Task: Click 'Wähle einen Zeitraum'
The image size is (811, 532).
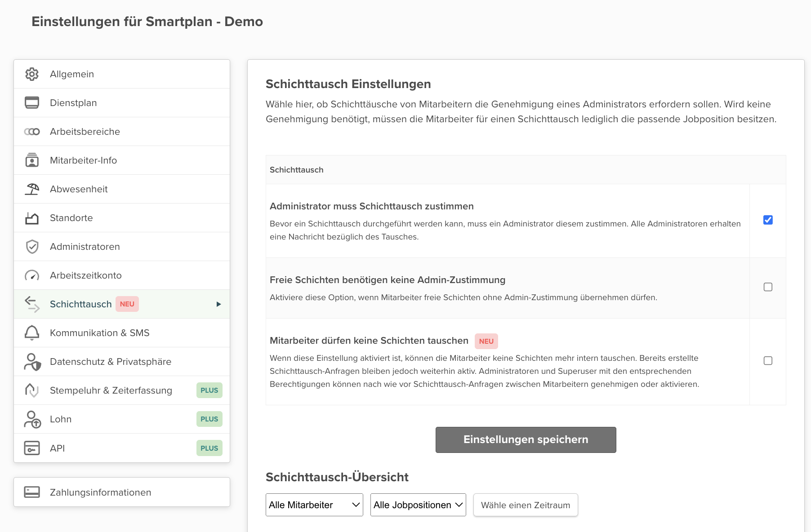Action: pyautogui.click(x=525, y=505)
